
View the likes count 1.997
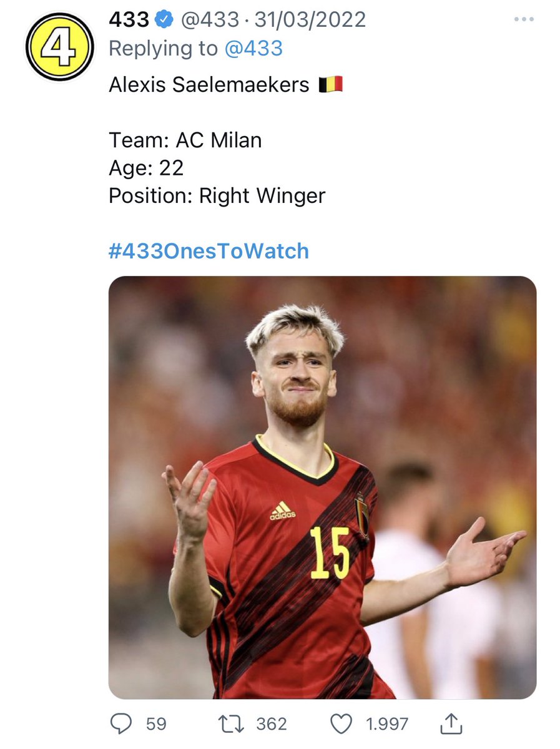[387, 724]
